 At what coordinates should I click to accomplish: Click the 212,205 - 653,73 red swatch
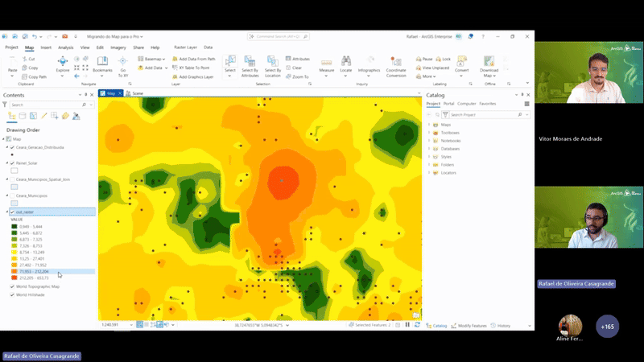[x=14, y=278]
